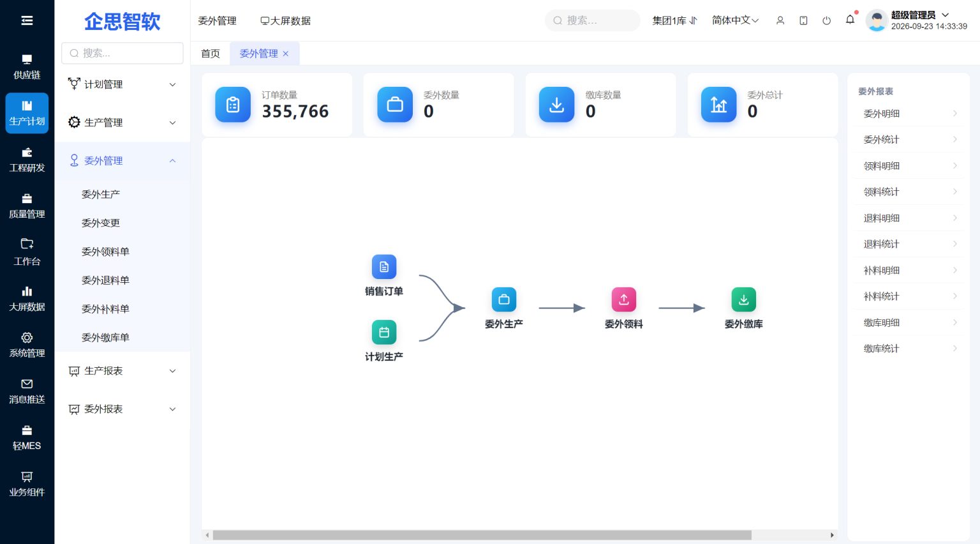Click the user profile icon in header
Screen dimensions: 980x544
(x=780, y=20)
